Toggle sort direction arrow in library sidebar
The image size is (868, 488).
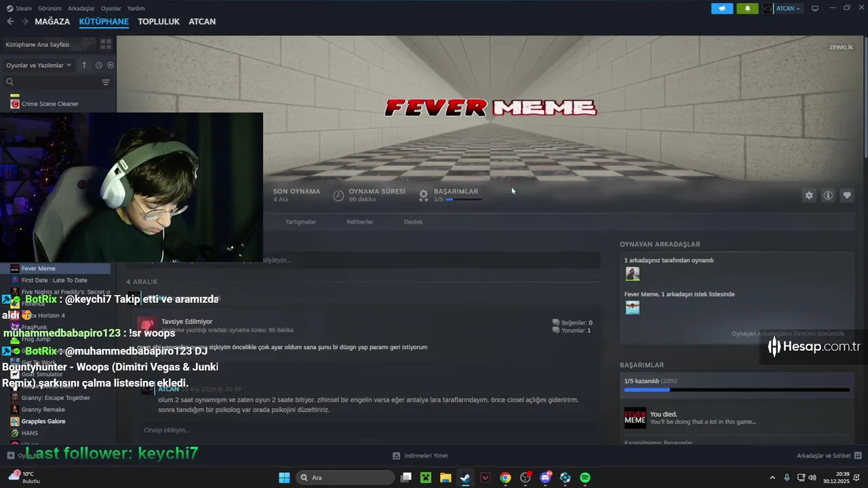(x=84, y=65)
